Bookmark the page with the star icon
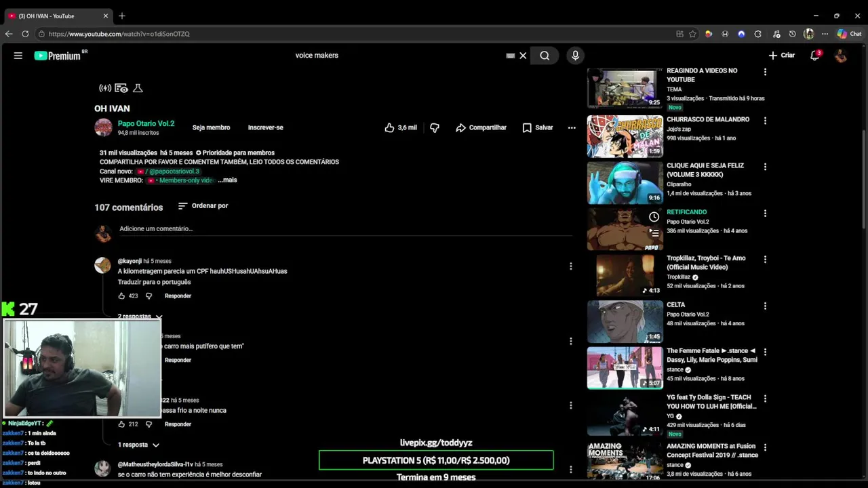This screenshot has height=488, width=868. [x=692, y=34]
